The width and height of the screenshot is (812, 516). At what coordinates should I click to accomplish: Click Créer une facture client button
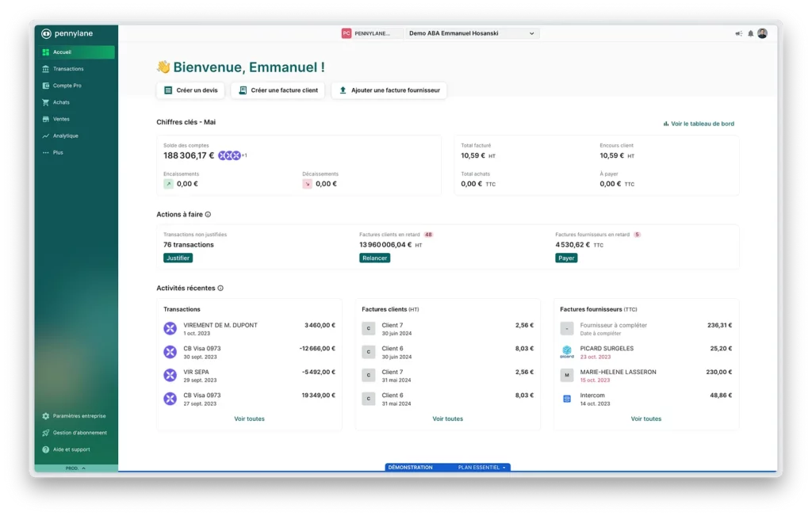click(x=278, y=90)
